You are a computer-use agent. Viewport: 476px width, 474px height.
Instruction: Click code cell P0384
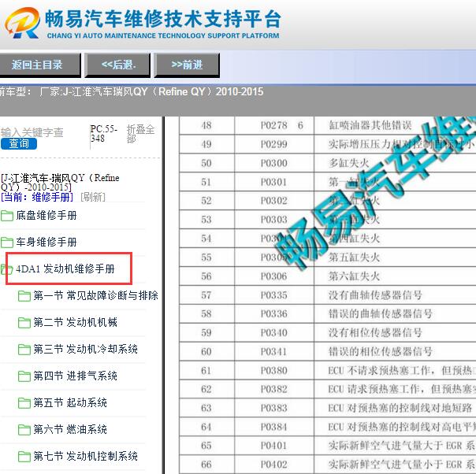(x=274, y=427)
